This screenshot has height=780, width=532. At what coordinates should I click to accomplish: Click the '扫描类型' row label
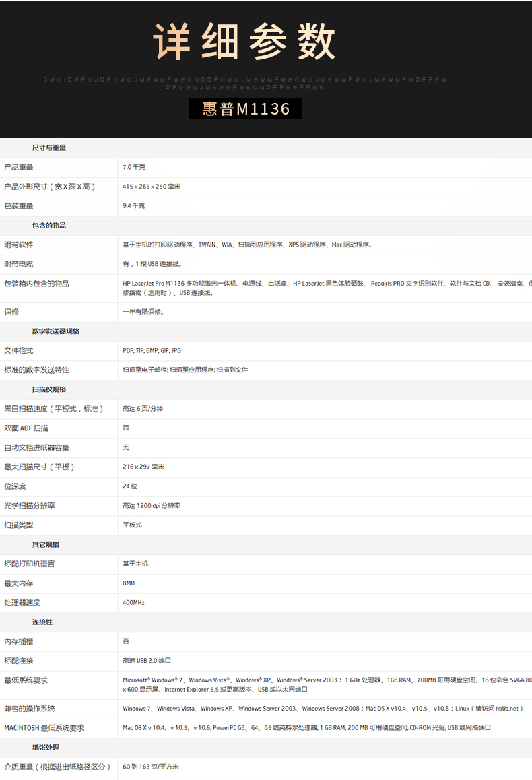coord(19,525)
